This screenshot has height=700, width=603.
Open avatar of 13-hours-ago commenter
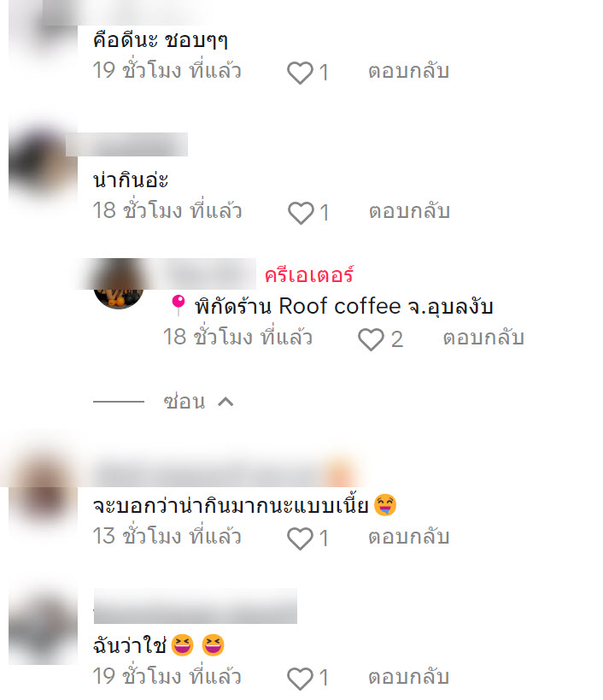click(43, 489)
